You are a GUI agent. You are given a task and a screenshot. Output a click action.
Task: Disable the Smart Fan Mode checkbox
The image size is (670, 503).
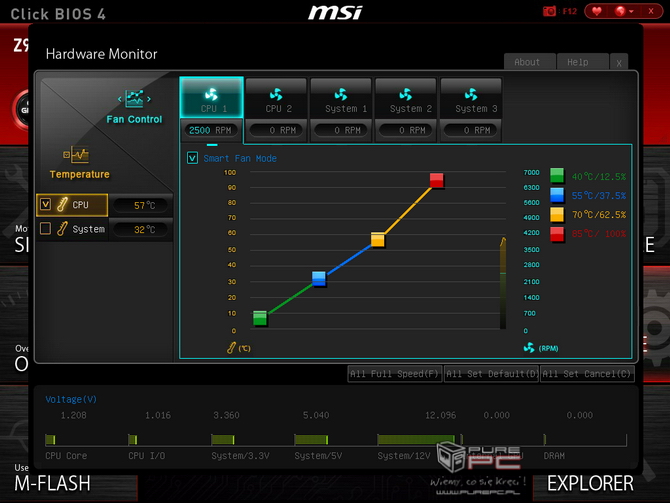point(192,158)
